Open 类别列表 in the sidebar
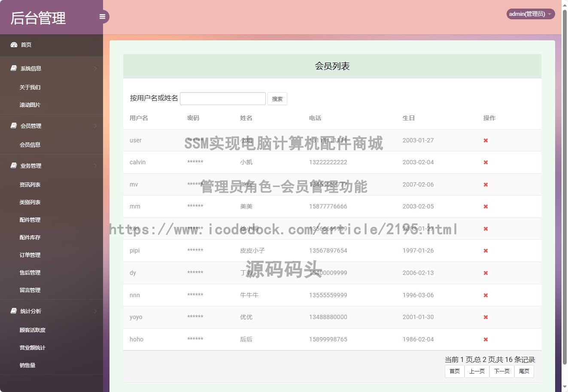 pyautogui.click(x=30, y=202)
